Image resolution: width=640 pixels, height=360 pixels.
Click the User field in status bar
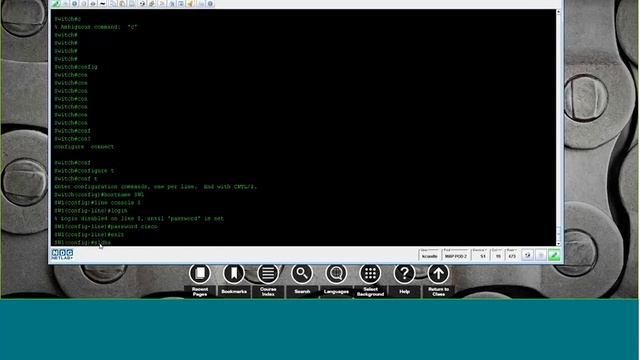(x=429, y=255)
